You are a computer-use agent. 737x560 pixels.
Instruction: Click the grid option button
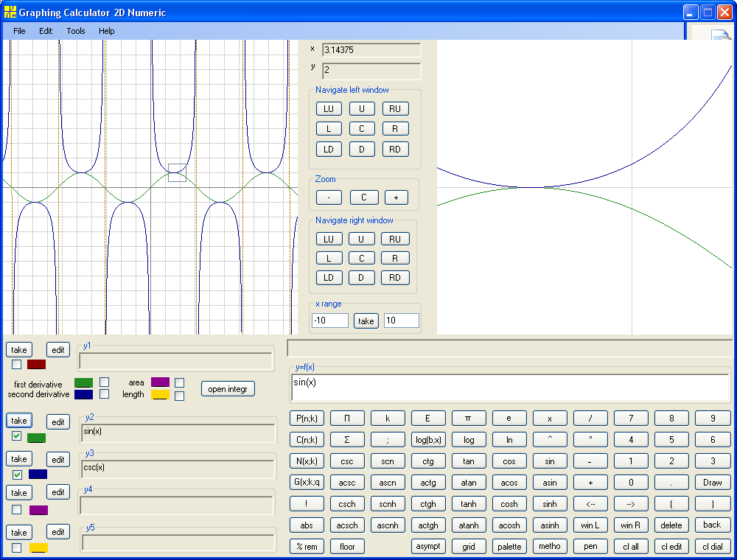(x=468, y=547)
